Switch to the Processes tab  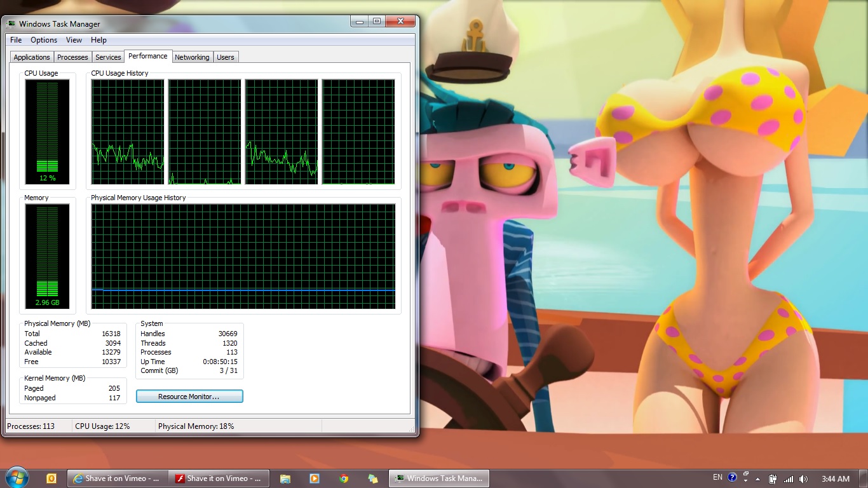pyautogui.click(x=72, y=57)
